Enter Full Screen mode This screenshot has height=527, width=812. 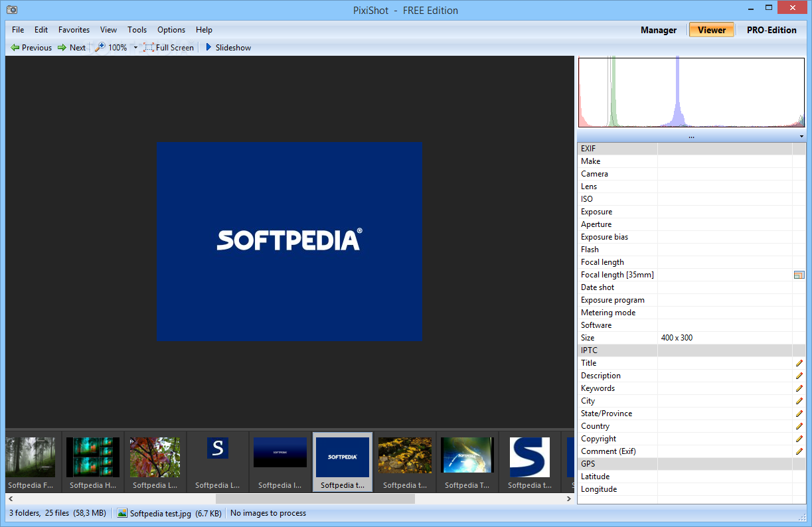[169, 48]
